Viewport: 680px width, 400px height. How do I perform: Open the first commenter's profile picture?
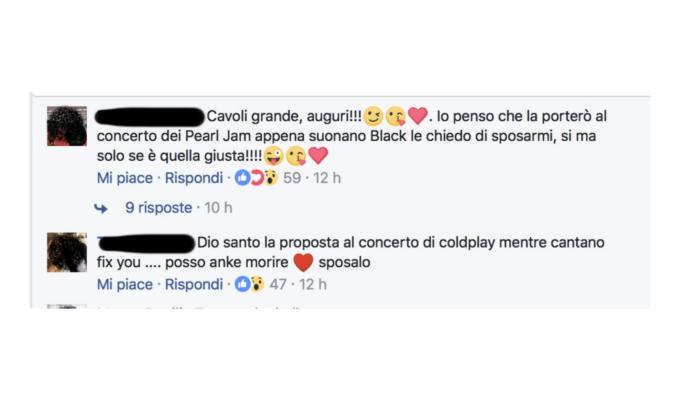tap(67, 126)
